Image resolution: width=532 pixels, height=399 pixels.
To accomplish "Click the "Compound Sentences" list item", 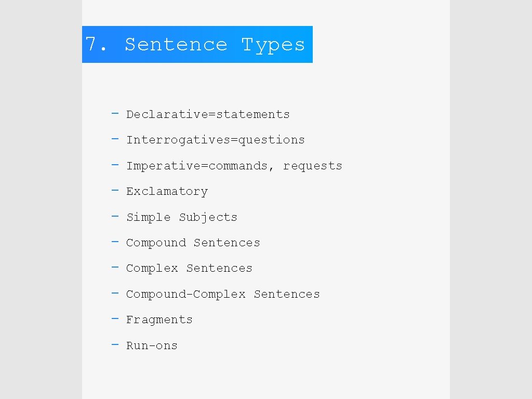I will [x=193, y=243].
